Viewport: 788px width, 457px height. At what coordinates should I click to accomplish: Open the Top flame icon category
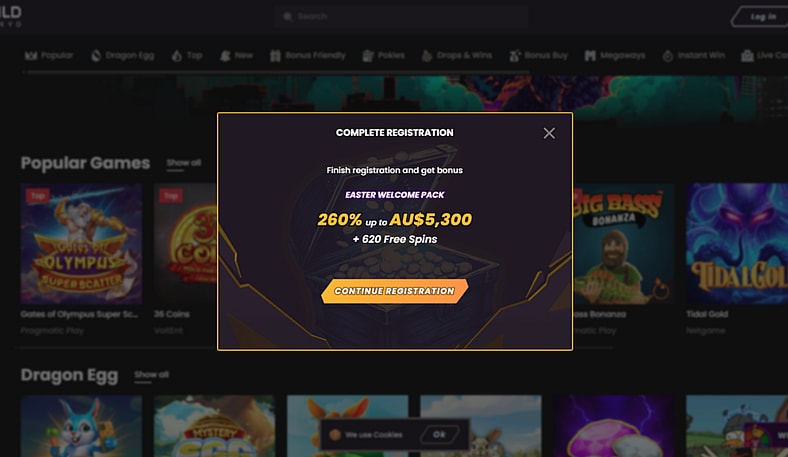pyautogui.click(x=176, y=56)
